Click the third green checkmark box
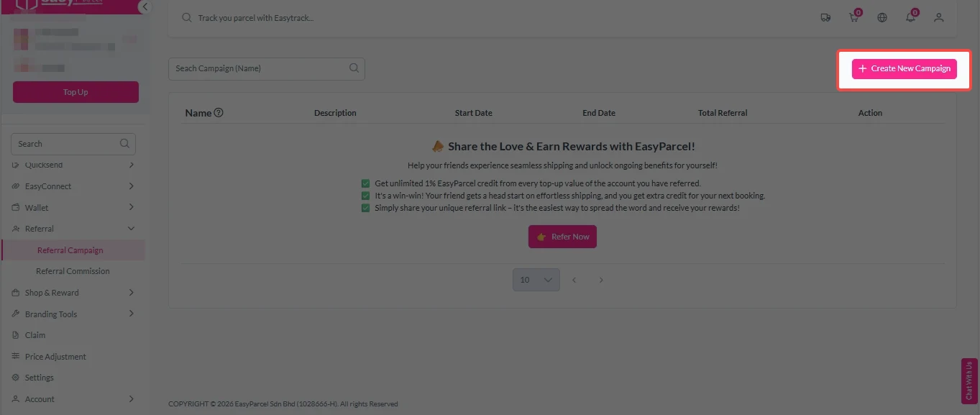The image size is (980, 415). click(x=366, y=208)
